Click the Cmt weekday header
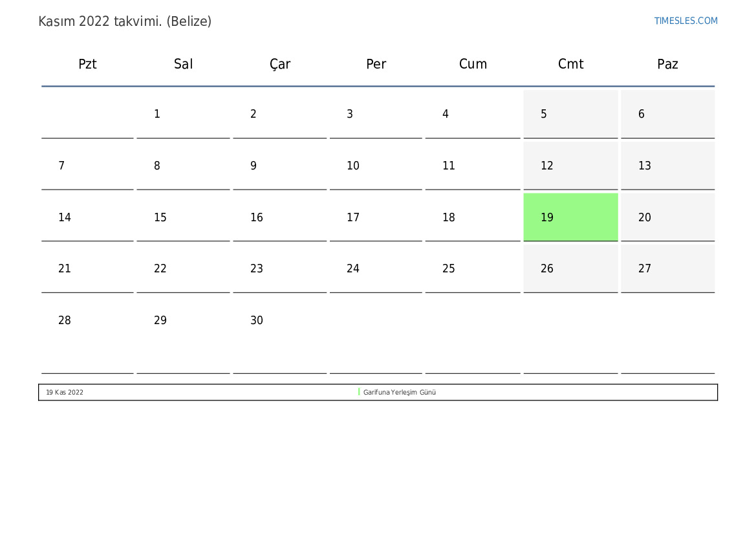 570,64
